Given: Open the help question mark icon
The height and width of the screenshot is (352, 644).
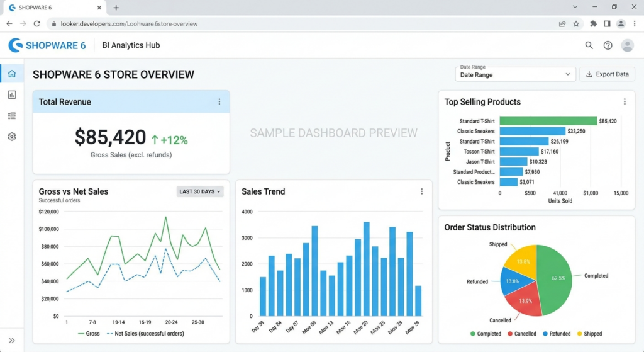Looking at the screenshot, I should click(x=608, y=45).
